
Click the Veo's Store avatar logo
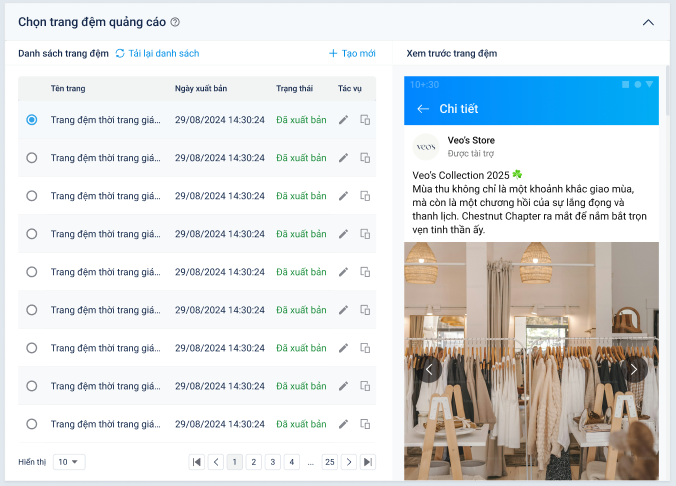click(x=427, y=147)
